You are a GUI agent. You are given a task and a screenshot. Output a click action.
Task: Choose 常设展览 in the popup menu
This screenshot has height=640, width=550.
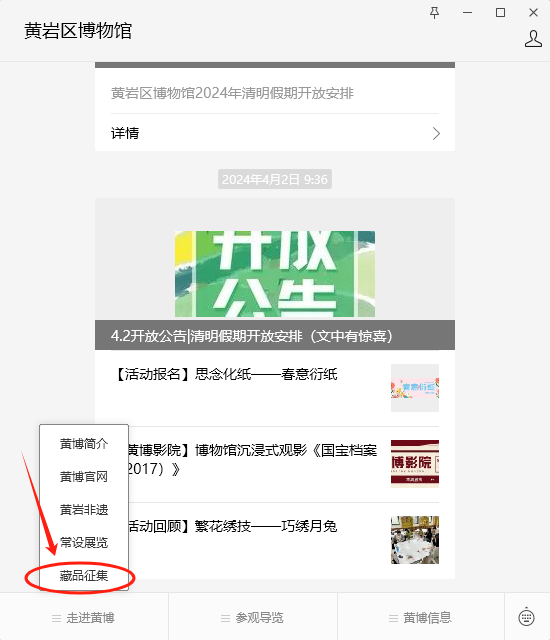pyautogui.click(x=84, y=542)
